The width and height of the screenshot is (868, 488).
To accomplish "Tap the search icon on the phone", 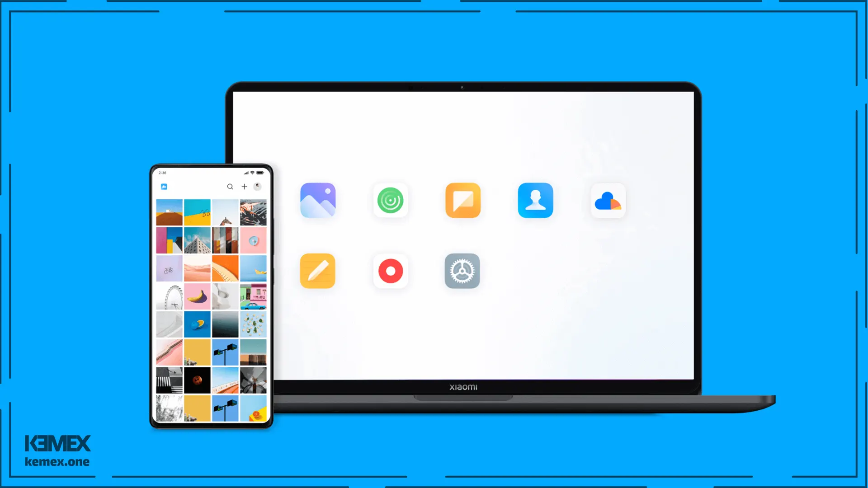I will (230, 187).
